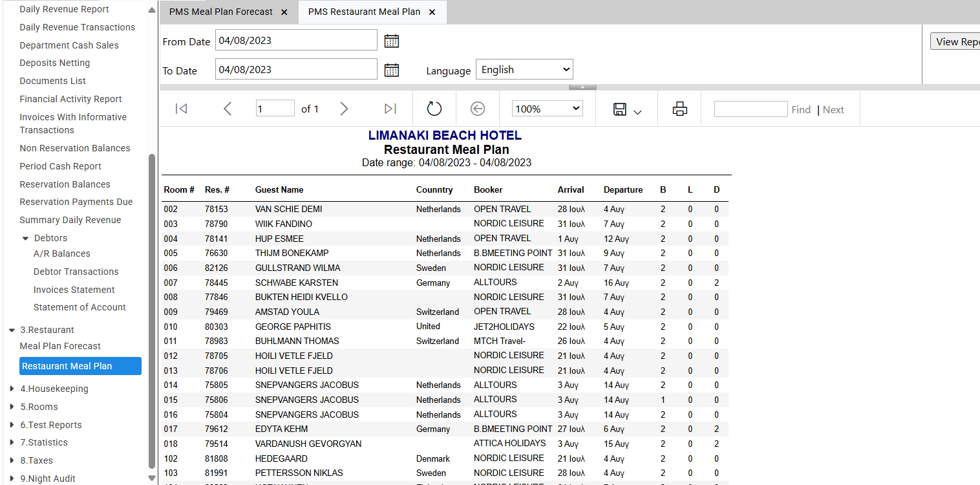Open Daily Revenue Transactions report
This screenshot has width=980, height=485.
(x=78, y=27)
